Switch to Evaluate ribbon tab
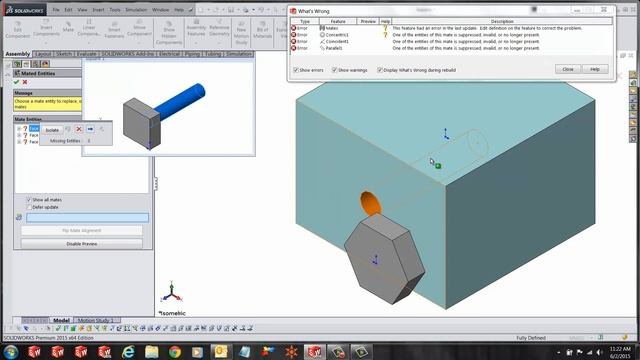Image resolution: width=640 pixels, height=360 pixels. [x=87, y=54]
